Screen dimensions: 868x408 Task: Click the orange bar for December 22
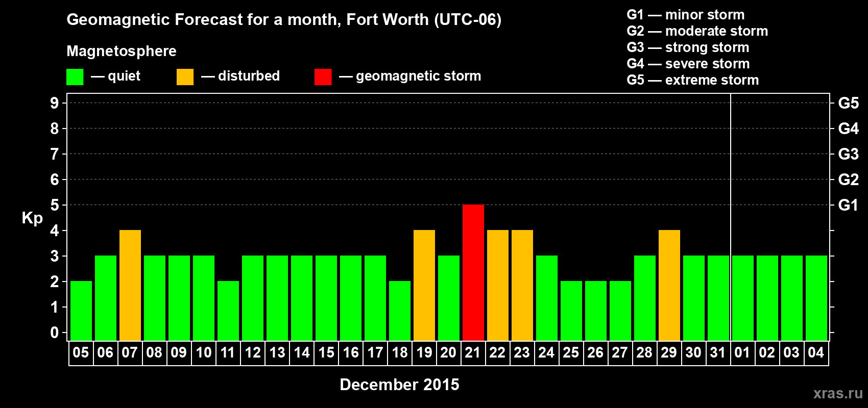click(498, 285)
